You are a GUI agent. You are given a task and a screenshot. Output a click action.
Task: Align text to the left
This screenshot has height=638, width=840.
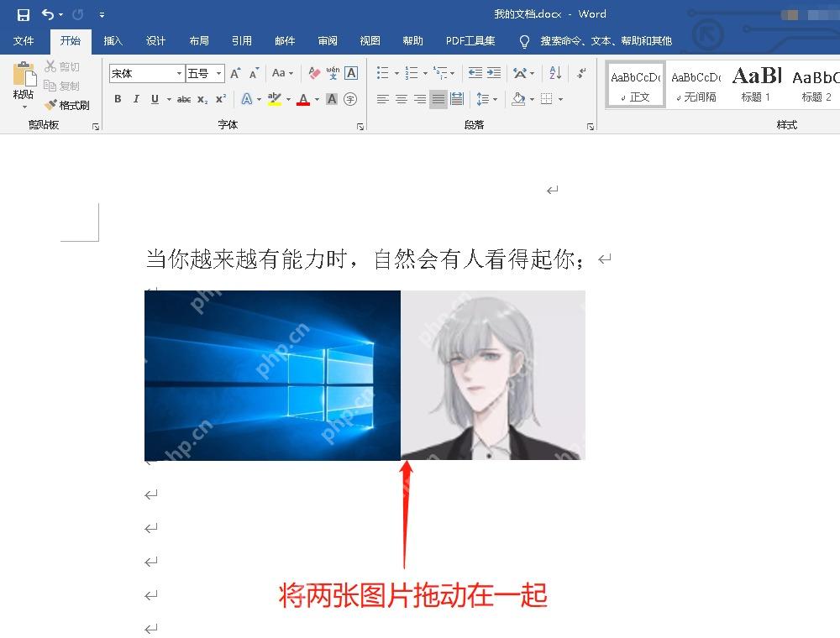[x=382, y=99]
